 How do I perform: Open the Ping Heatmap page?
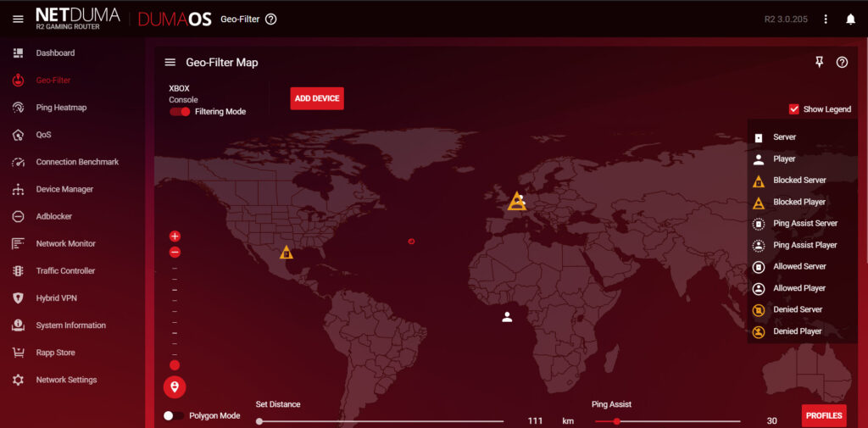(61, 108)
